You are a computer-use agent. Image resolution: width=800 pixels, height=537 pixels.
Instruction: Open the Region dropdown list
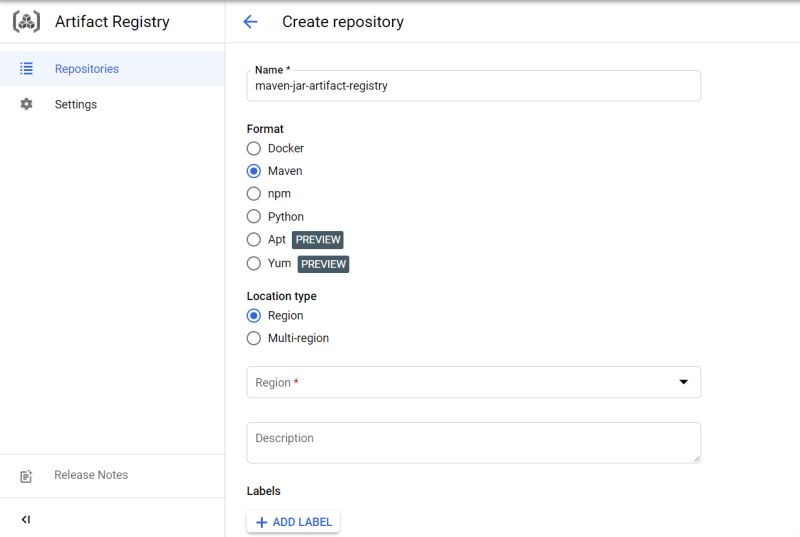point(473,382)
